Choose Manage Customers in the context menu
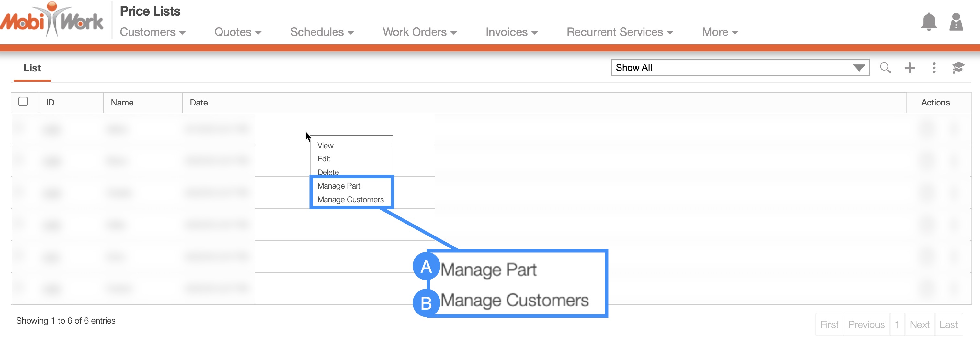Viewport: 980px width, 341px height. (x=350, y=200)
